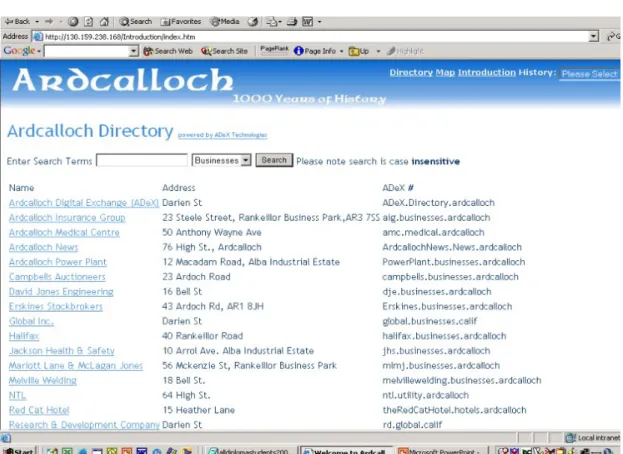Click the Search button beside Businesses

click(274, 160)
